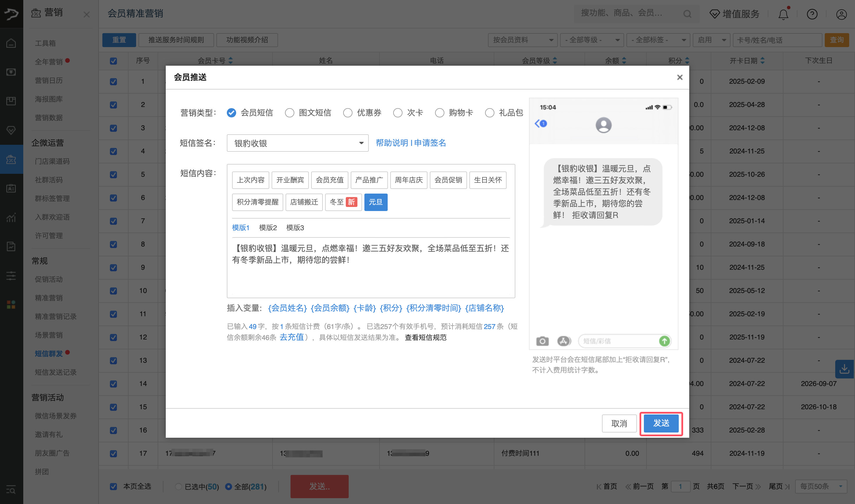
Task: Click the download icon on the right edge
Action: point(845,369)
